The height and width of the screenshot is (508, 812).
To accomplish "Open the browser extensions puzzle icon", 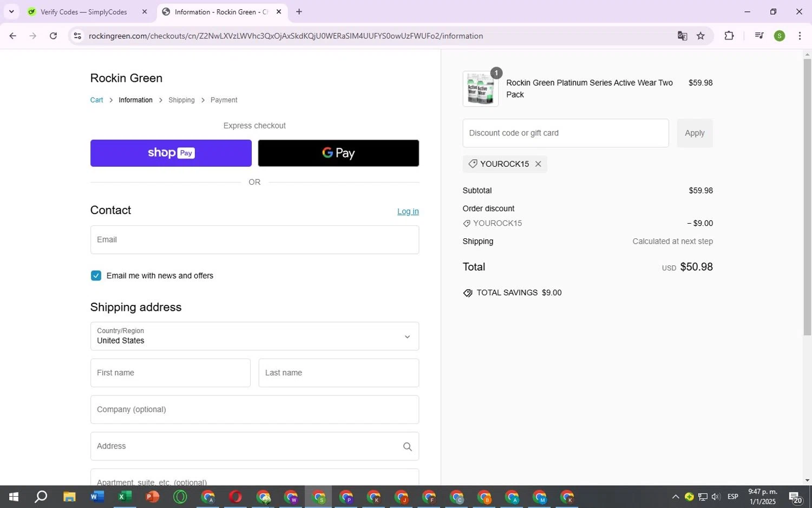I will coord(729,36).
